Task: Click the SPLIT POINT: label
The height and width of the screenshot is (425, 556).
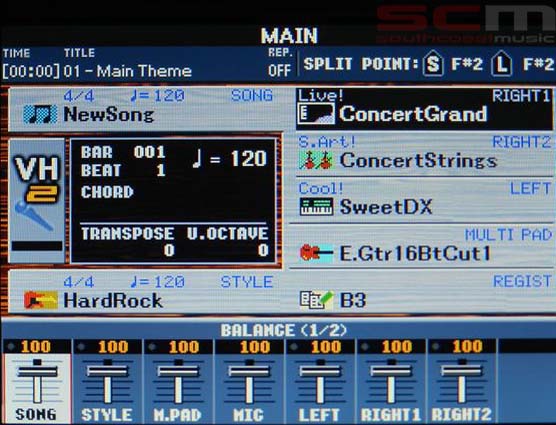Action: 361,64
